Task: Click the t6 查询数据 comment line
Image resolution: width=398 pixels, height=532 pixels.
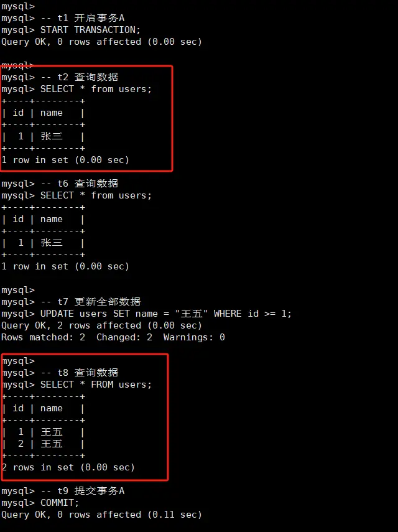Action: [x=60, y=184]
